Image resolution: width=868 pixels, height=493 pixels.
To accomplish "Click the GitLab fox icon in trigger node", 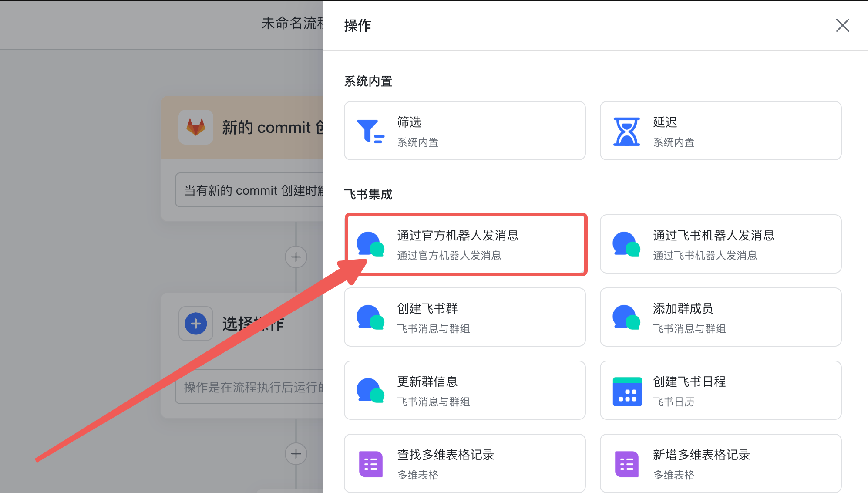I will click(196, 127).
